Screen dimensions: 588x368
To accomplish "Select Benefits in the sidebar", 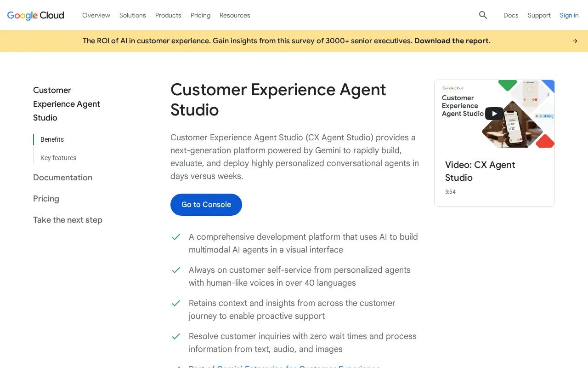I will point(52,139).
